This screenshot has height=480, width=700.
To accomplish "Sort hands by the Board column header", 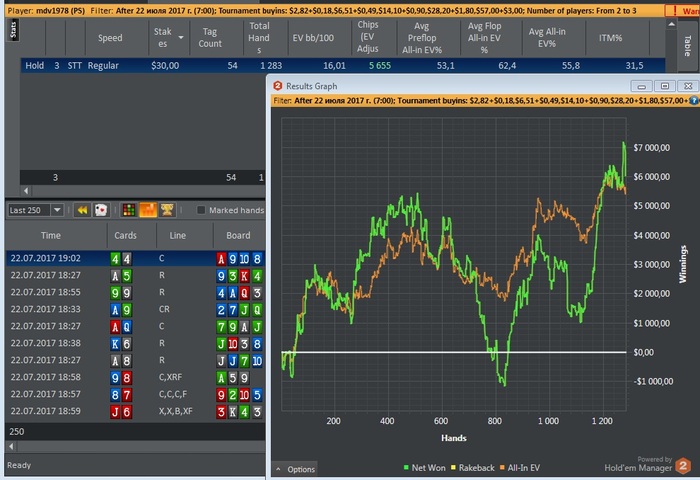I will pos(238,235).
